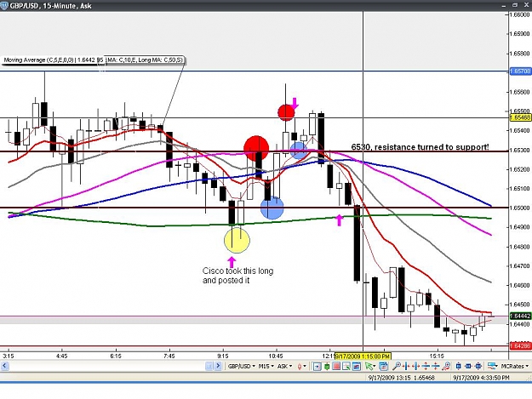
Task: Click the red 1.64286 price marker
Action: coord(520,345)
